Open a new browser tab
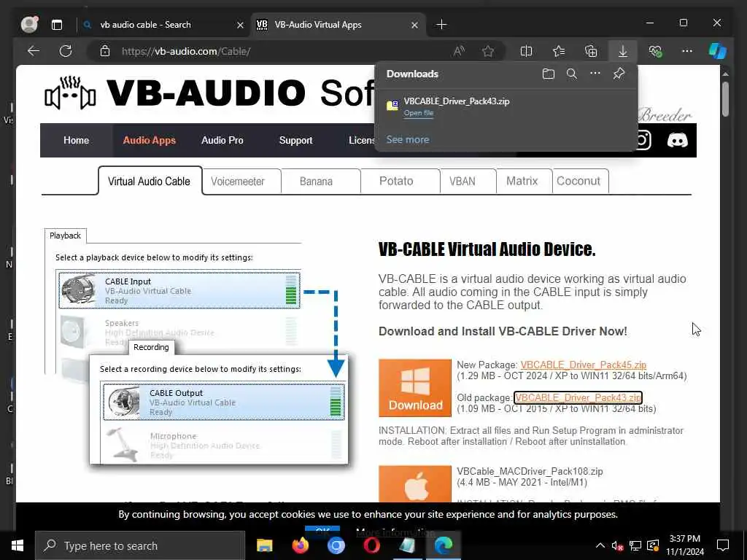The image size is (747, 560). tap(441, 24)
